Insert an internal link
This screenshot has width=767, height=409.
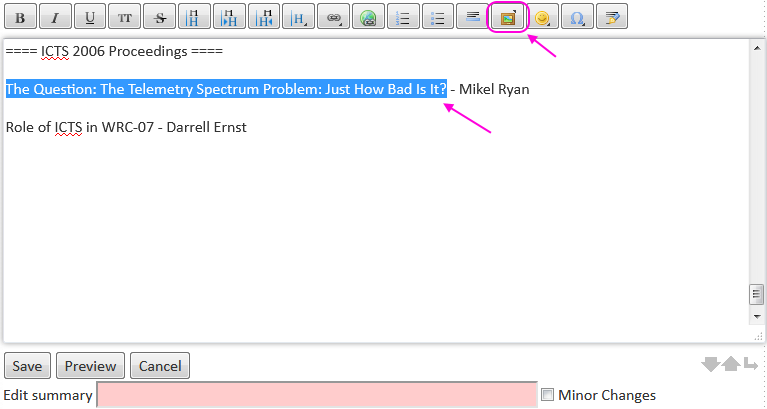334,18
